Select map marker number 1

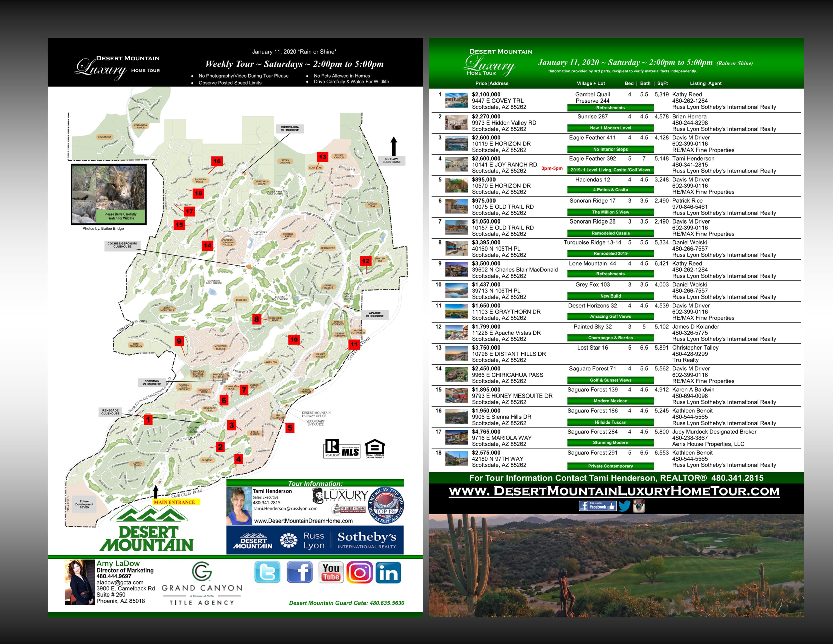(148, 420)
